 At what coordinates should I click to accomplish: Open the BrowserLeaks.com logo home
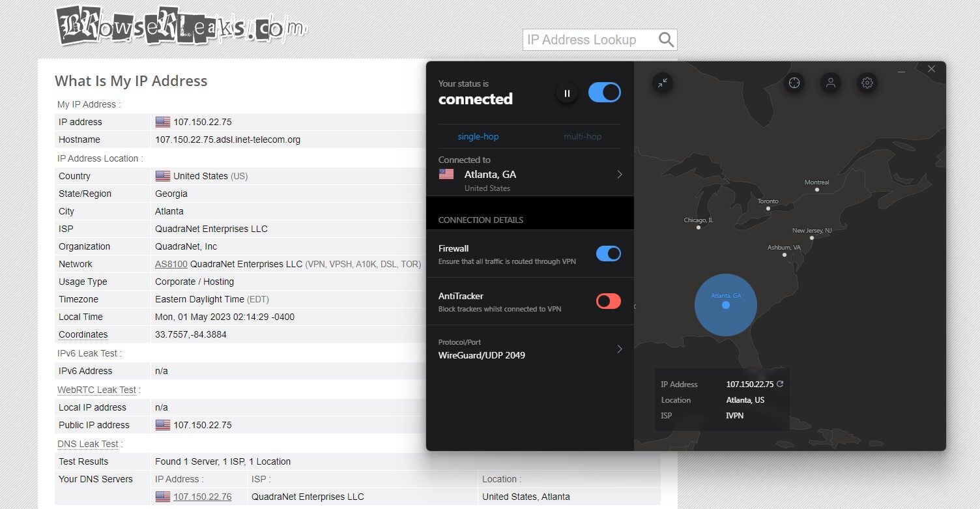tap(181, 25)
